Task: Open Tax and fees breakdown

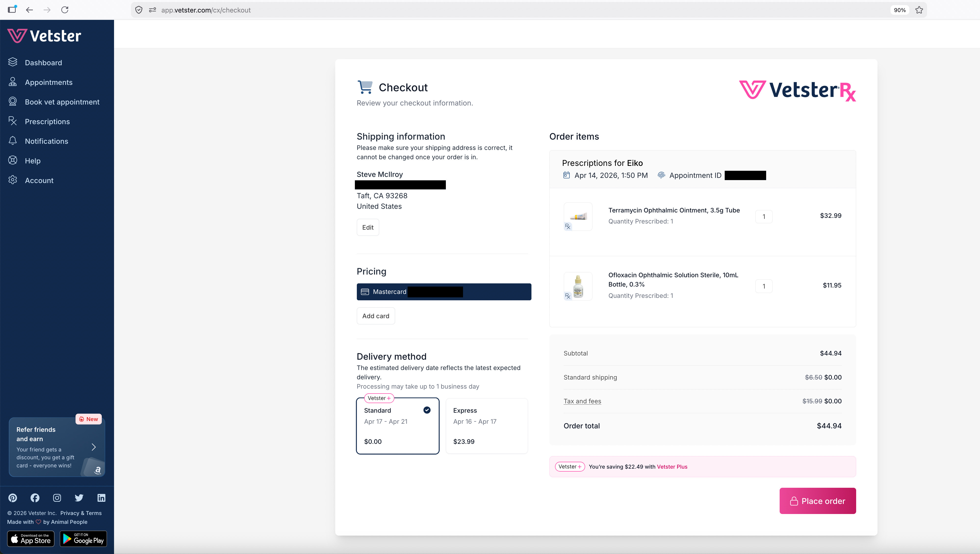Action: coord(582,401)
